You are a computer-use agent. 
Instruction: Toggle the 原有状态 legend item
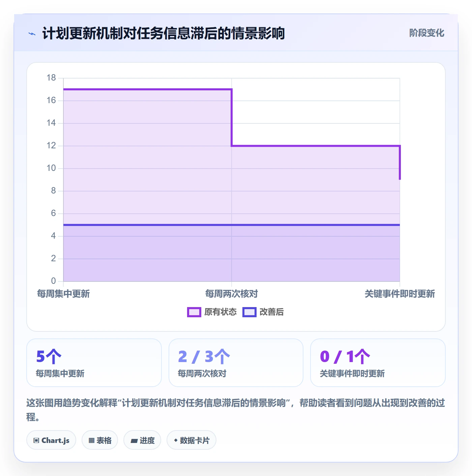212,312
